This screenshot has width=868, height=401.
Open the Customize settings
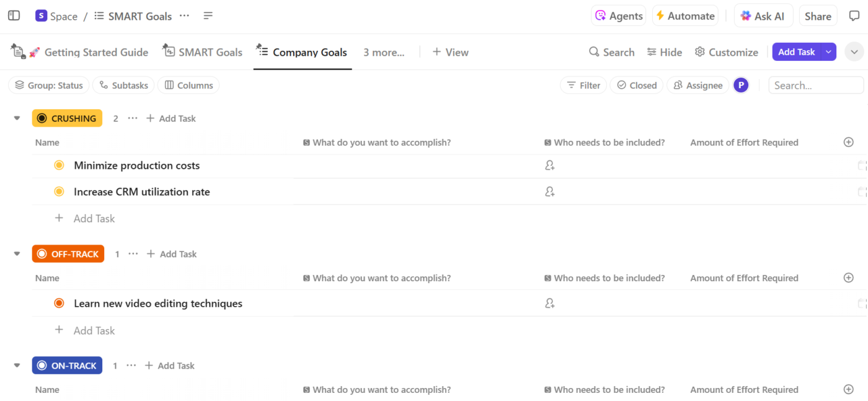pyautogui.click(x=727, y=52)
